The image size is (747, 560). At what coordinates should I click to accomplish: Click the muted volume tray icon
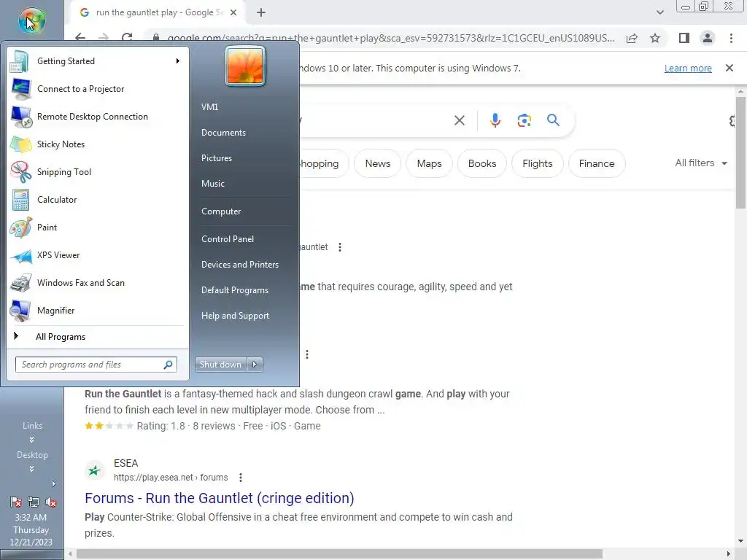50,502
